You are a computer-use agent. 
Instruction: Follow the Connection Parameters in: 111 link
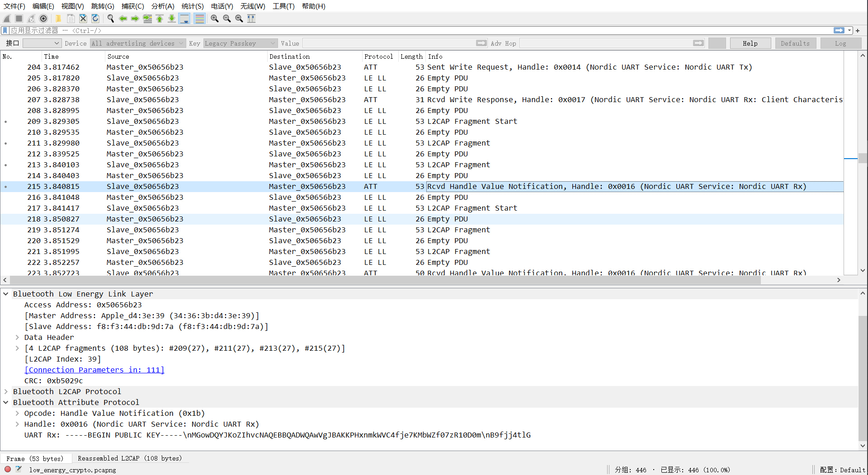click(94, 370)
